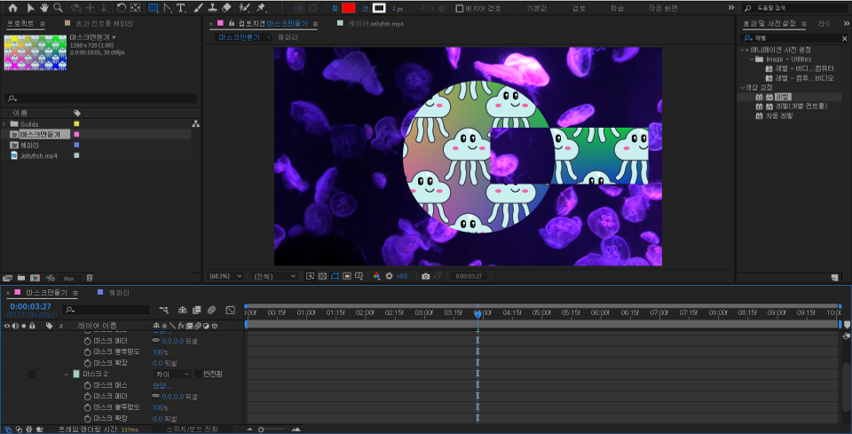Toggle shy layers hide switch
The image size is (852, 434).
pos(183,310)
